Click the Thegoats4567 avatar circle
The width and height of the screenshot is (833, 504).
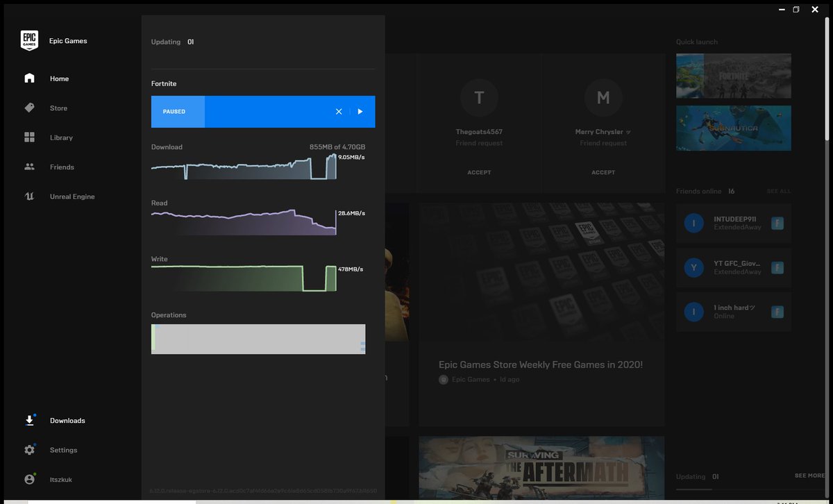click(479, 98)
